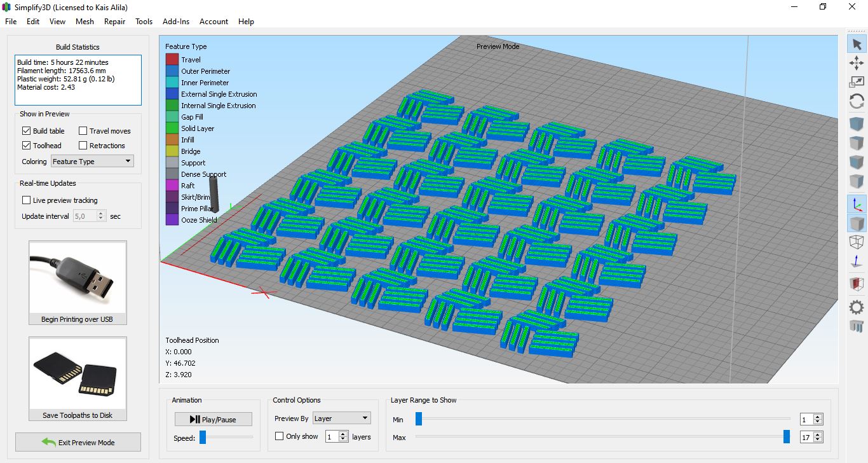868x463 pixels.
Task: Click the Solid Layer legend label
Action: coord(198,128)
